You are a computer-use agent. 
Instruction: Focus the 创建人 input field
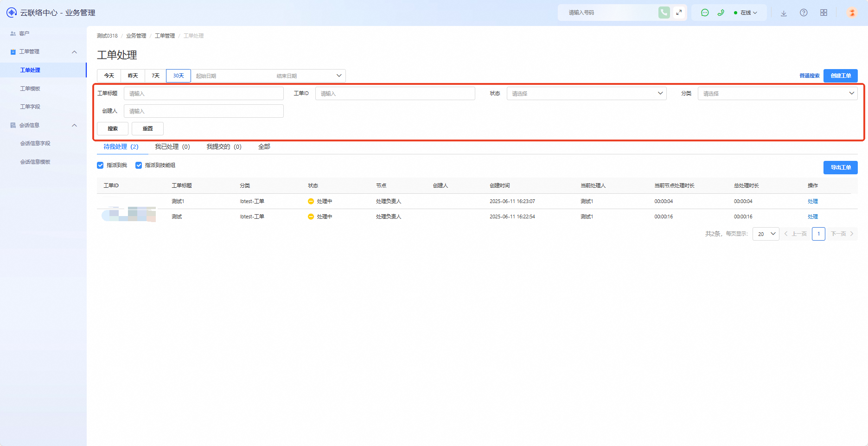(204, 111)
